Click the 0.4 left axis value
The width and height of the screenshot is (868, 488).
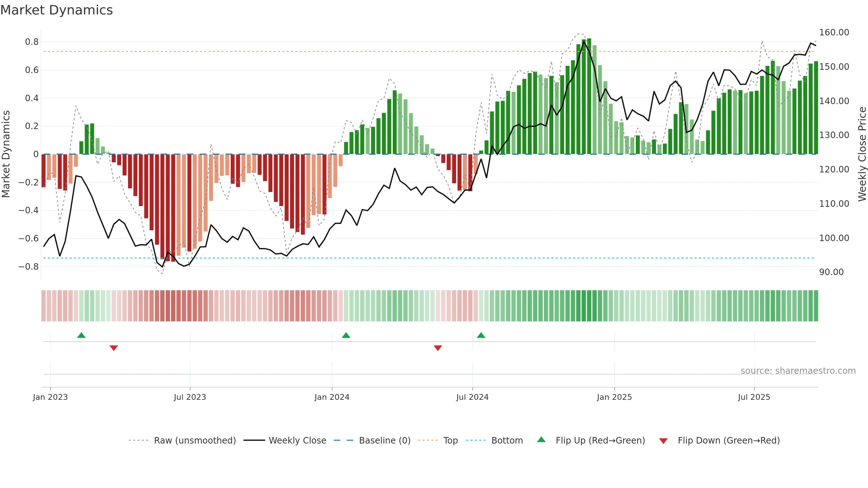[32, 98]
